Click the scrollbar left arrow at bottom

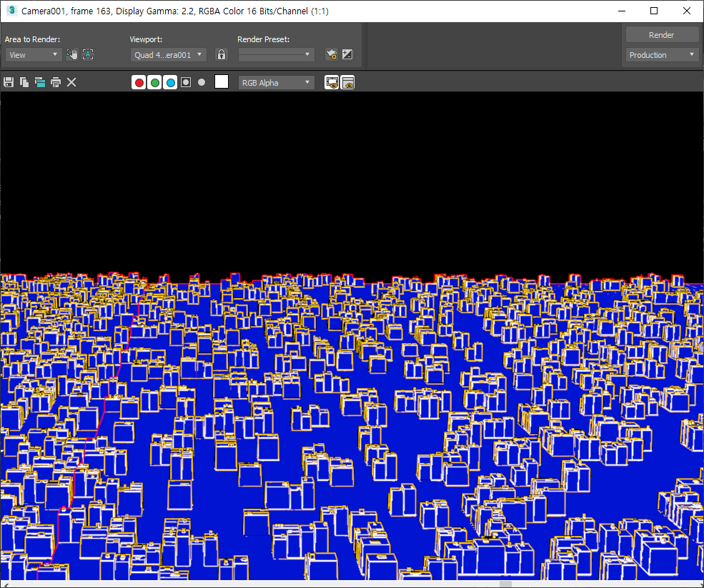[6, 585]
